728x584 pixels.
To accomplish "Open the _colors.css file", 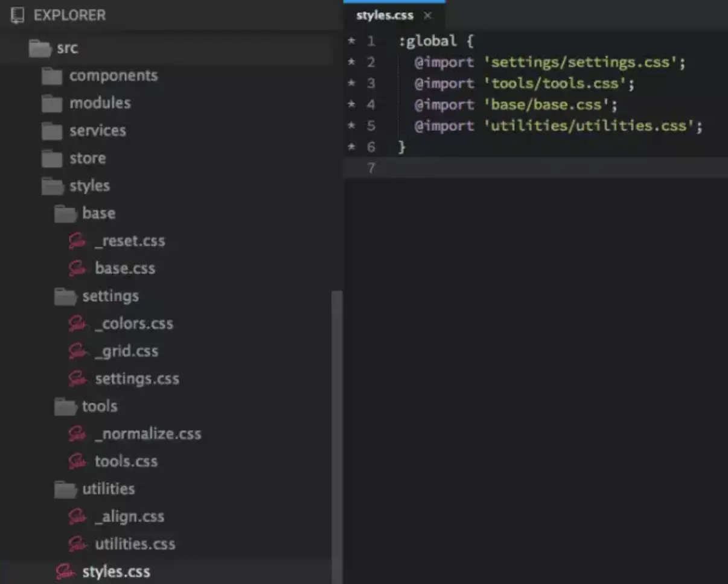I will tap(134, 324).
